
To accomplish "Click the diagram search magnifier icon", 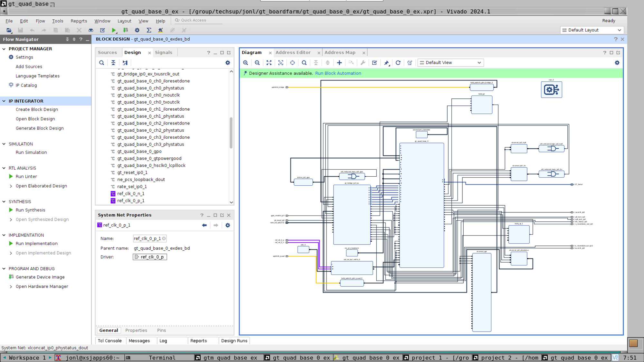I will (x=304, y=63).
